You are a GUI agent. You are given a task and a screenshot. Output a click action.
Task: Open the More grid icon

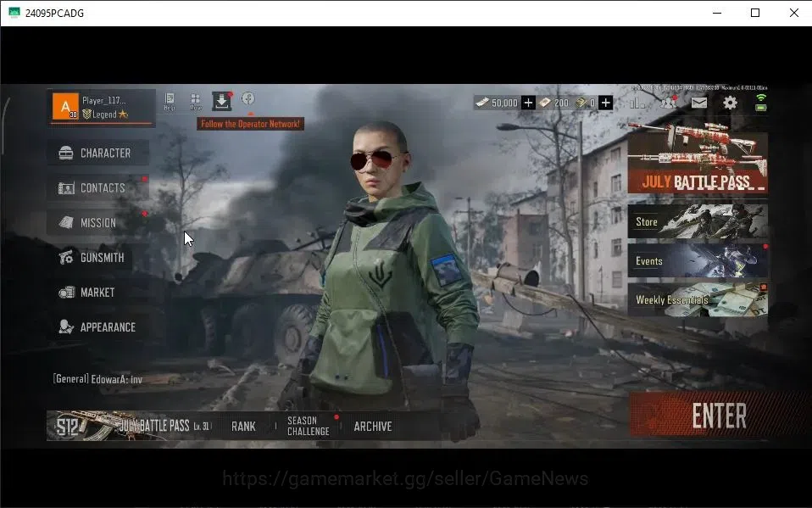pos(195,101)
